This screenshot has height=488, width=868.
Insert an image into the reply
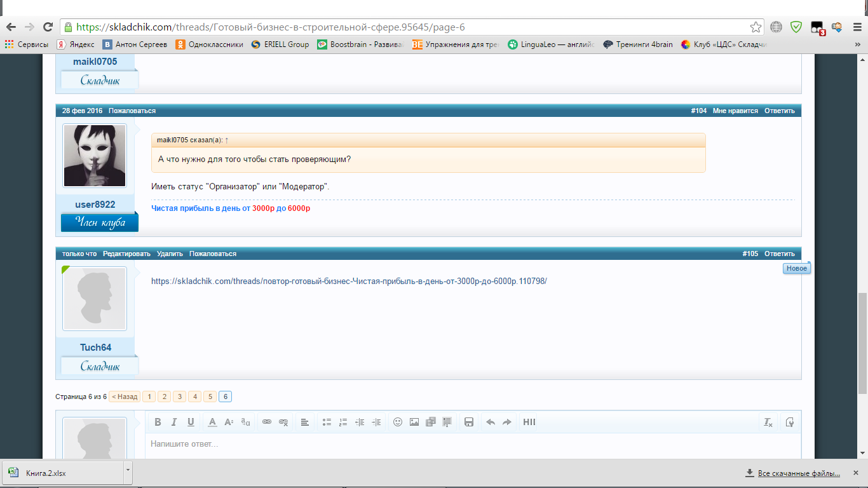(x=414, y=422)
